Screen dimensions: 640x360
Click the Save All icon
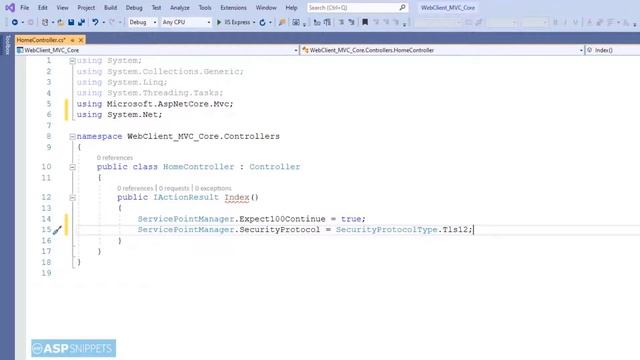[x=81, y=22]
